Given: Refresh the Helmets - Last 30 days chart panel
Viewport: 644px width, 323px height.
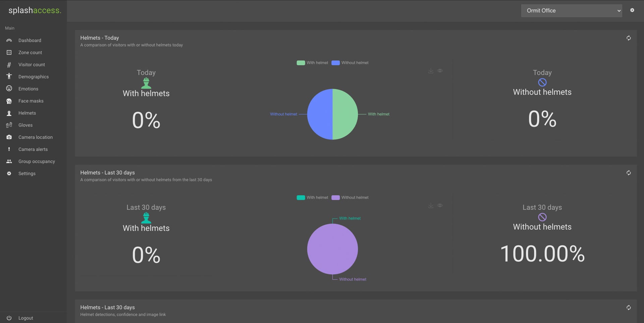Looking at the screenshot, I should tap(629, 173).
